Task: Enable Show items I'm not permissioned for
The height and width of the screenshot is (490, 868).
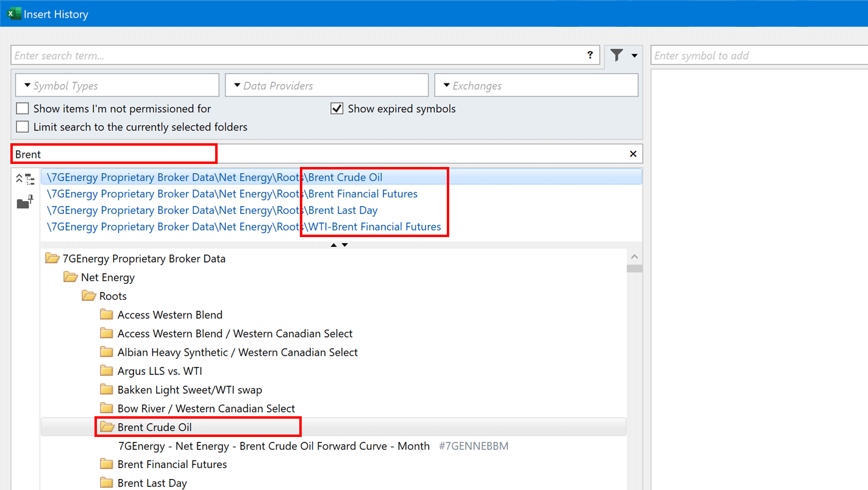Action: pos(23,108)
